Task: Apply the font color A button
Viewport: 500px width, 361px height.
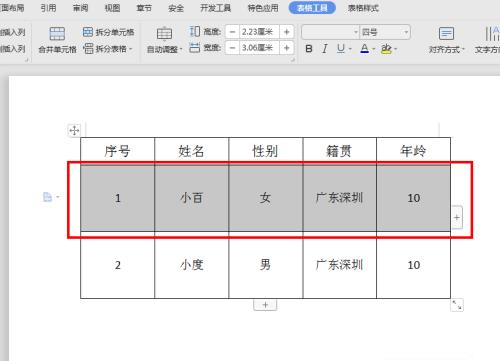Action: tap(364, 49)
